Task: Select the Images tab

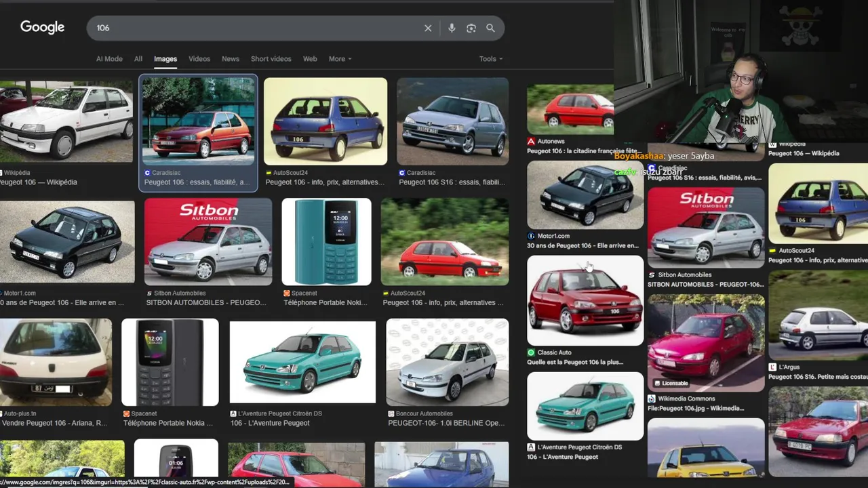Action: (x=165, y=59)
